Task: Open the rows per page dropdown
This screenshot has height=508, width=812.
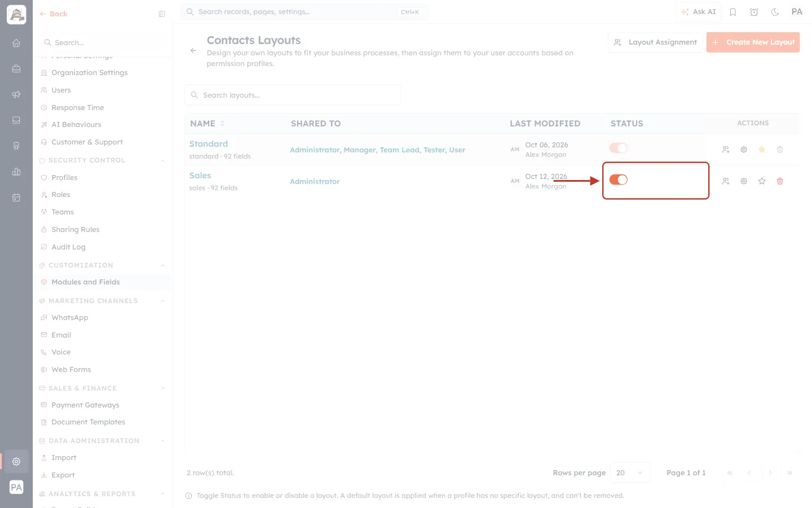Action: (630, 473)
